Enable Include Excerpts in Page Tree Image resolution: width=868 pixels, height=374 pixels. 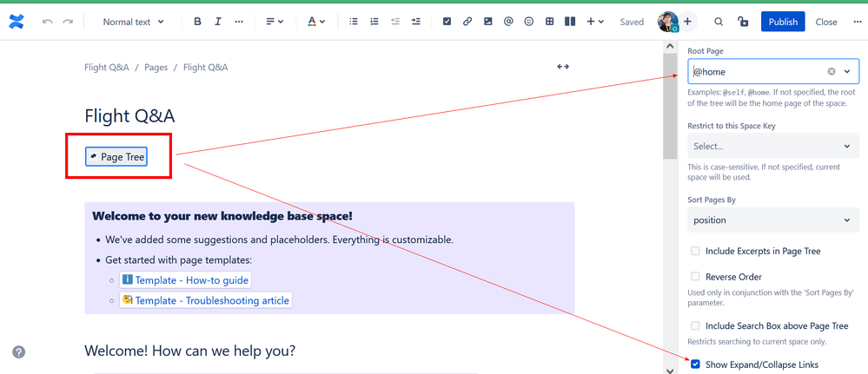(695, 251)
